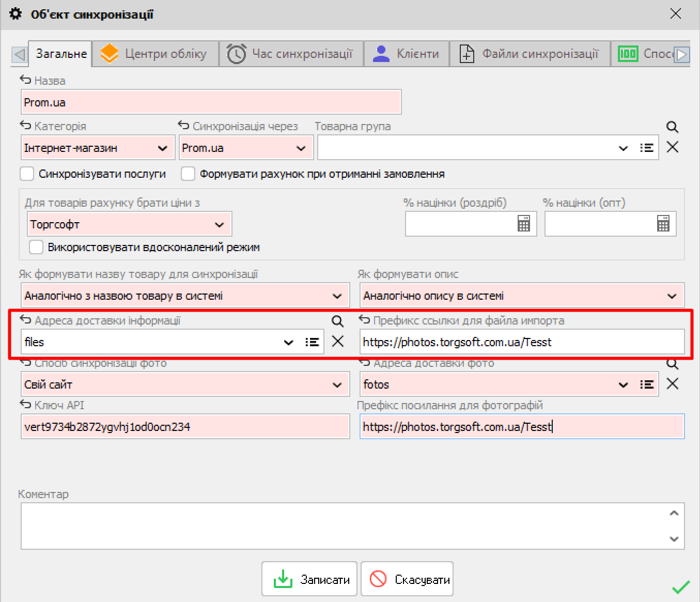Click search icon above Адреса доставки інформації
The image size is (700, 602).
point(337,321)
